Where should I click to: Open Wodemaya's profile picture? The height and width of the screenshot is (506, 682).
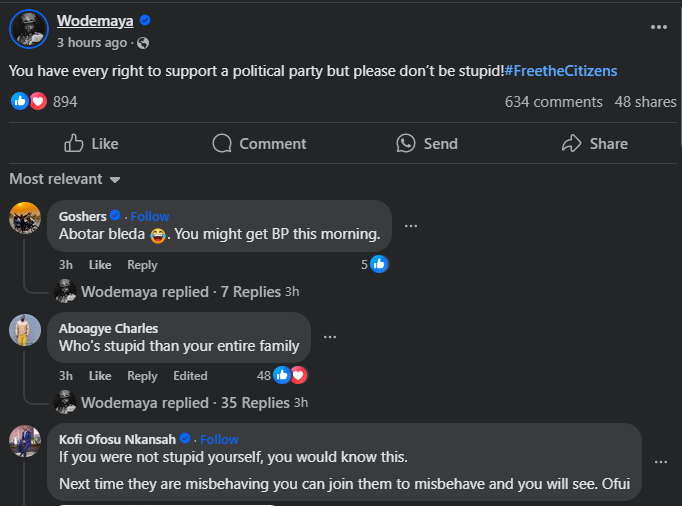pyautogui.click(x=29, y=30)
